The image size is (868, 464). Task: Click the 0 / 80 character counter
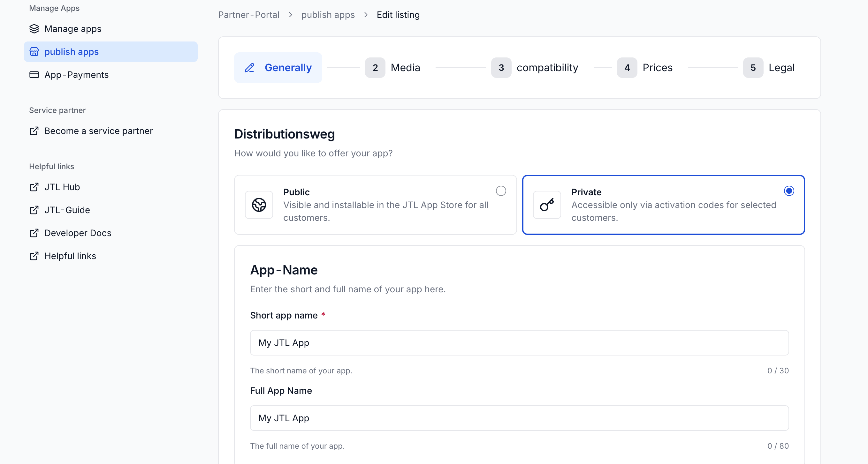778,446
